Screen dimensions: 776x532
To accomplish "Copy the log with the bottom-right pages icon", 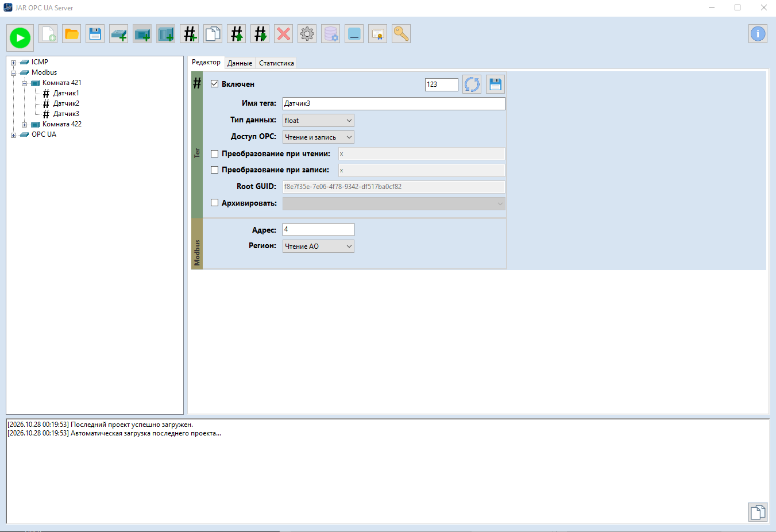I will 758,512.
